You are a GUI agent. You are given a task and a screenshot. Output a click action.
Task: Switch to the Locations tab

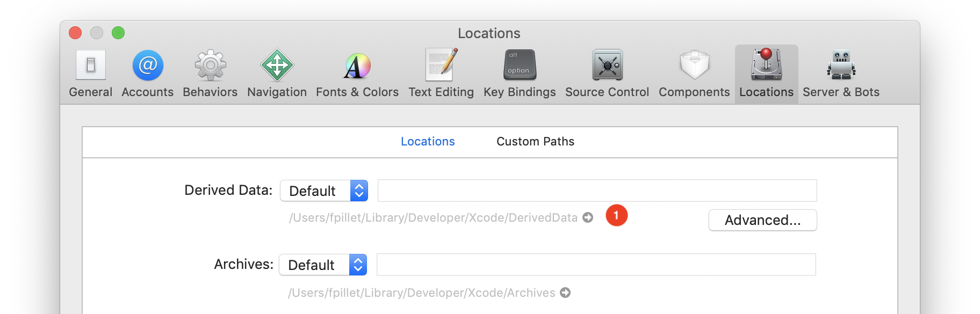428,142
